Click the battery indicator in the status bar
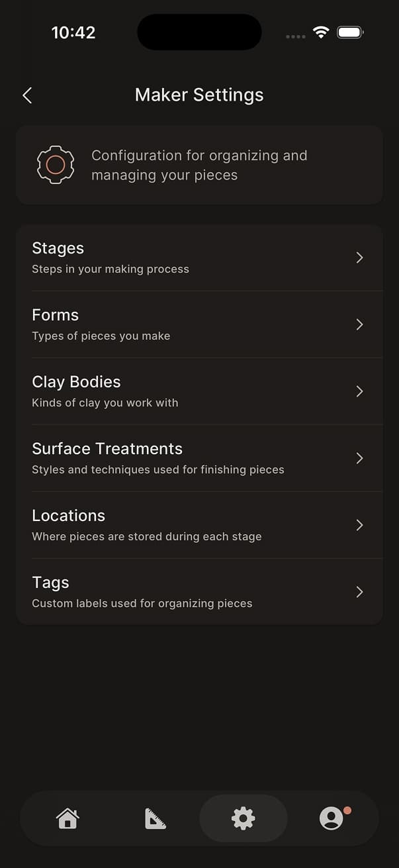 pos(350,31)
